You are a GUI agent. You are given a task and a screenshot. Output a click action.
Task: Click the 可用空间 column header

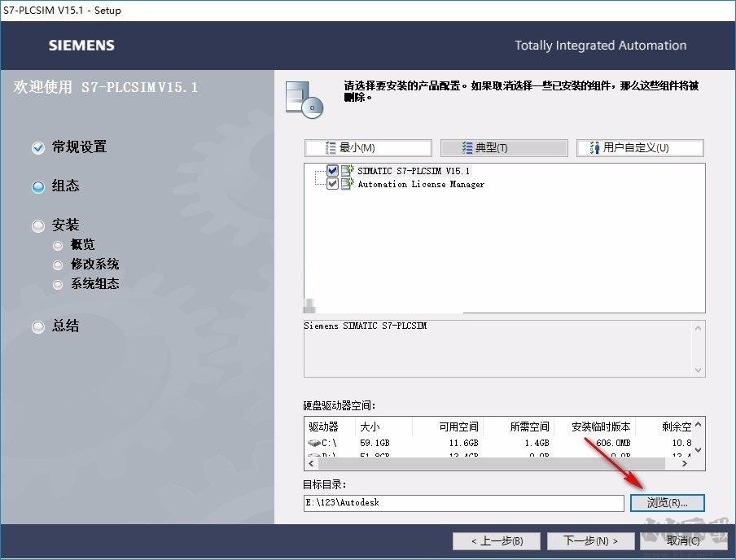(458, 427)
